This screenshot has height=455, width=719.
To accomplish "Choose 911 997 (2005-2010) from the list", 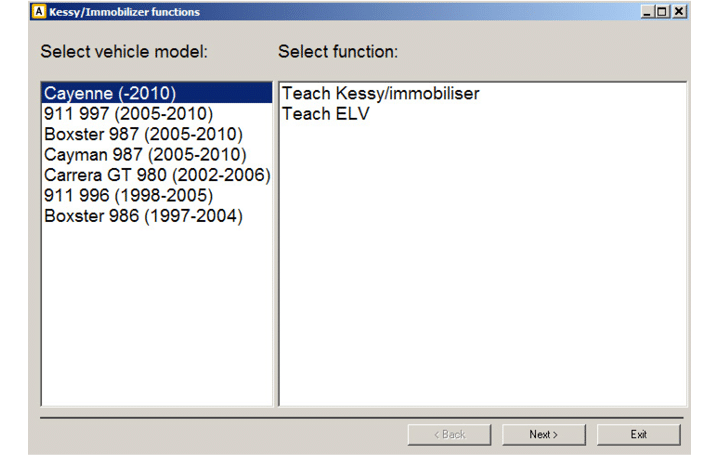I will (128, 114).
